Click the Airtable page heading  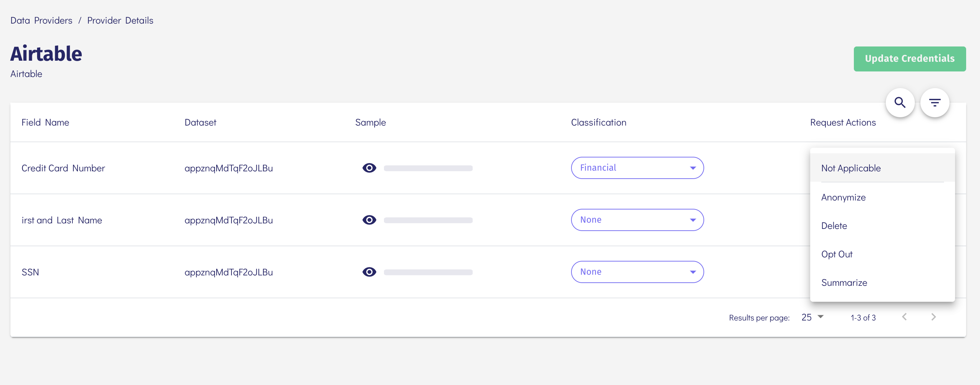click(46, 53)
